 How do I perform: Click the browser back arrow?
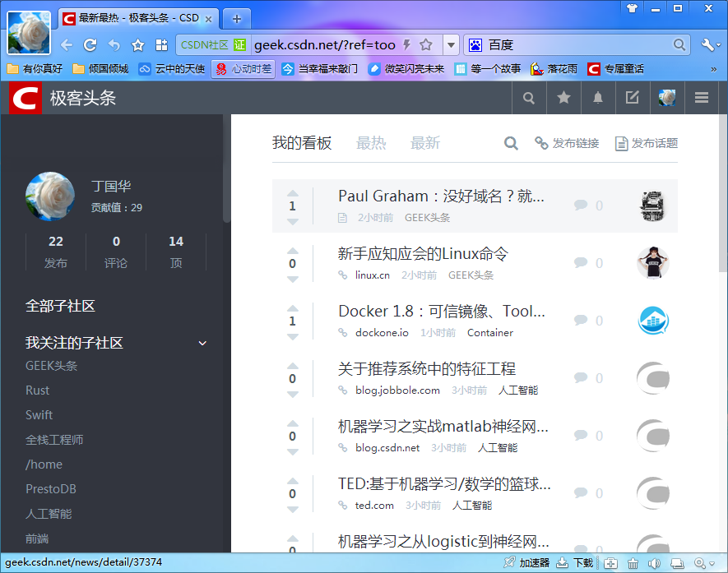[x=67, y=45]
